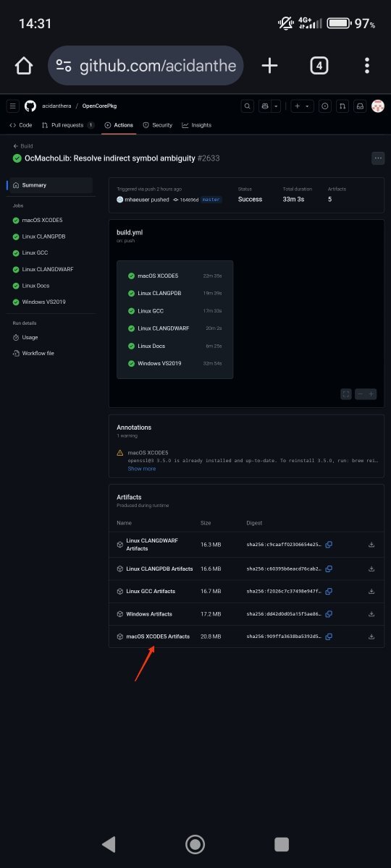Tap the github.com address bar
Image resolution: width=391 pixels, height=868 pixels.
146,66
